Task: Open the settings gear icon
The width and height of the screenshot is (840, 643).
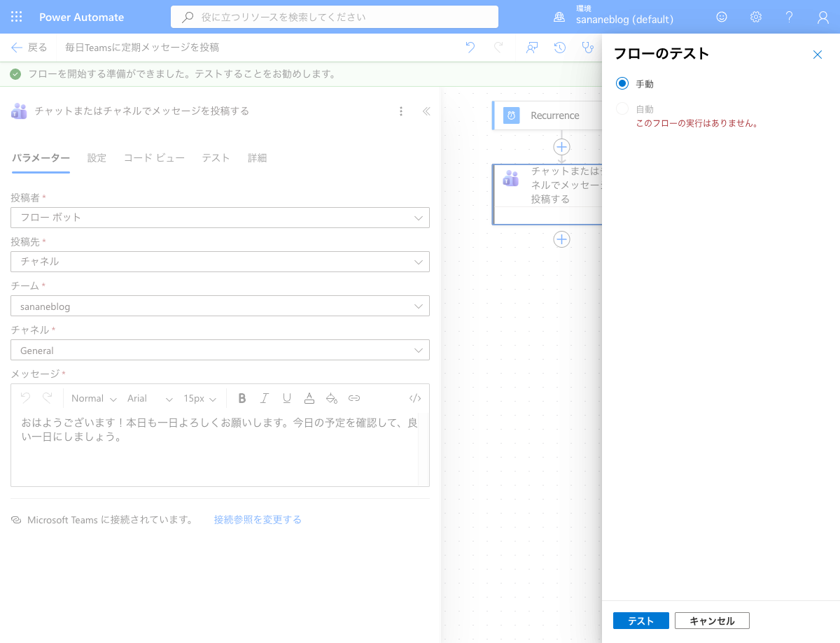Action: point(756,17)
